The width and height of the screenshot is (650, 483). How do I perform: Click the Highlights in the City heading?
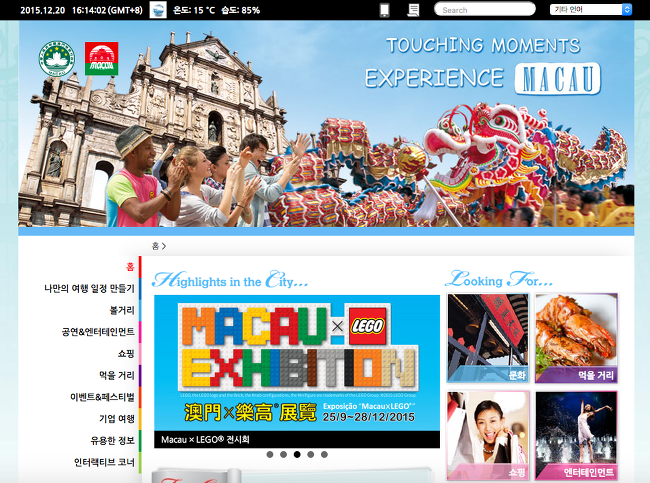[x=230, y=280]
